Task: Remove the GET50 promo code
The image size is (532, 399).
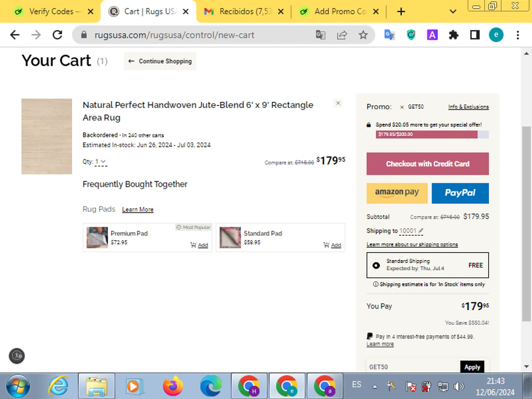Action: [x=402, y=107]
